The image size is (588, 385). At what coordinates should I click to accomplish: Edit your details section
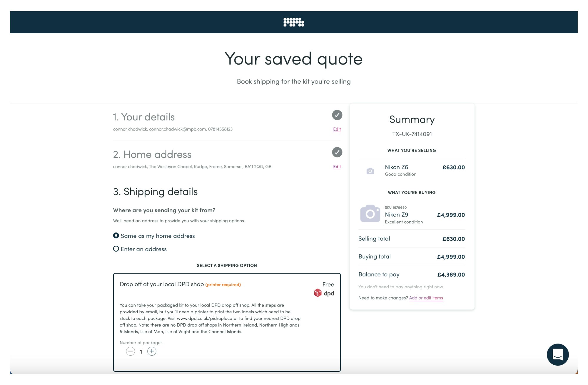337,129
